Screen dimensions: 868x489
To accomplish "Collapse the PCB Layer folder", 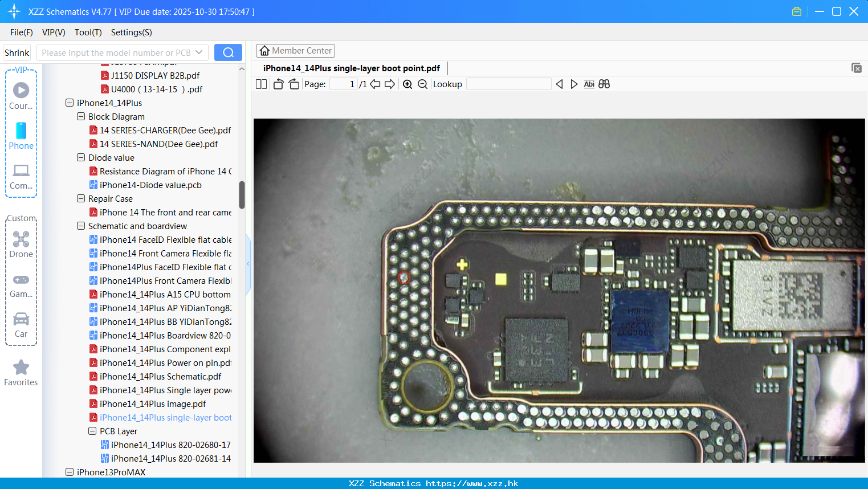I will tap(92, 431).
